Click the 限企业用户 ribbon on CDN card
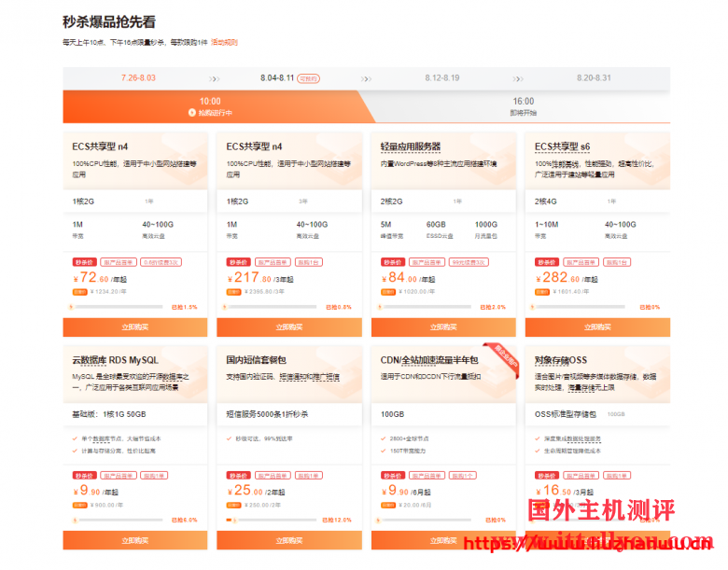 [x=504, y=358]
